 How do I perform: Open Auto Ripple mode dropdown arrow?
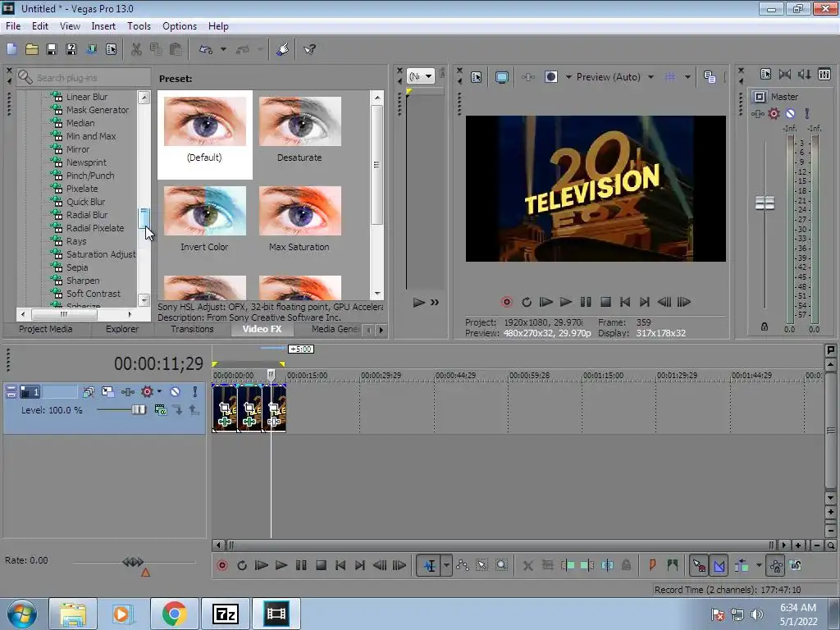(x=759, y=565)
